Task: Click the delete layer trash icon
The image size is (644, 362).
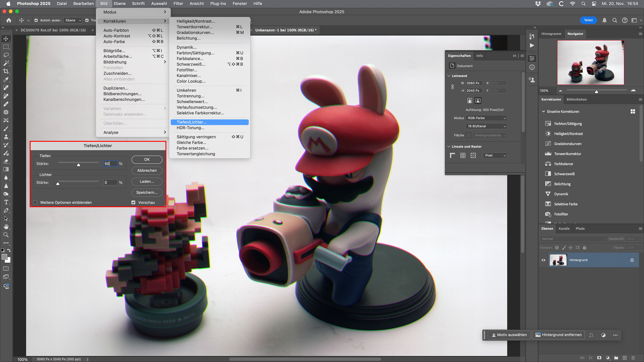Action: 633,358
